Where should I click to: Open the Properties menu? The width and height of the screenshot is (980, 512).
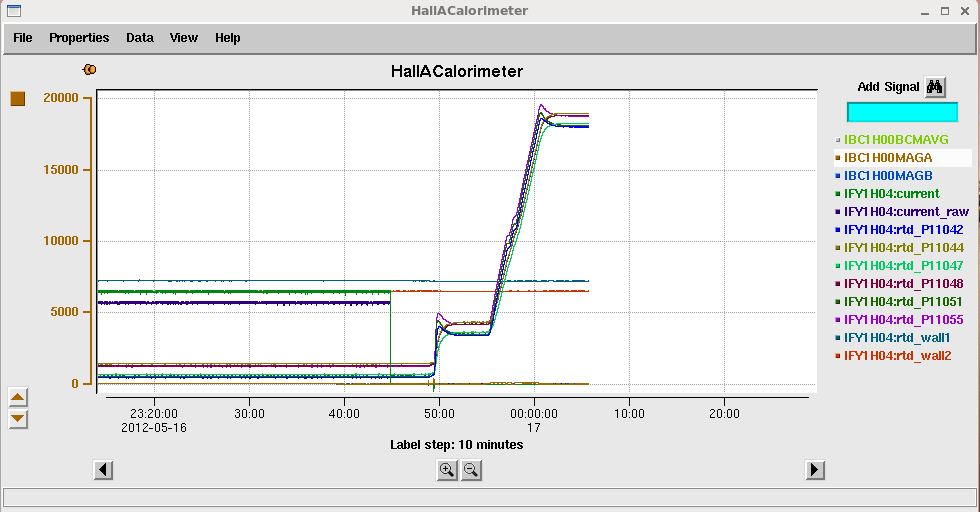pos(79,38)
